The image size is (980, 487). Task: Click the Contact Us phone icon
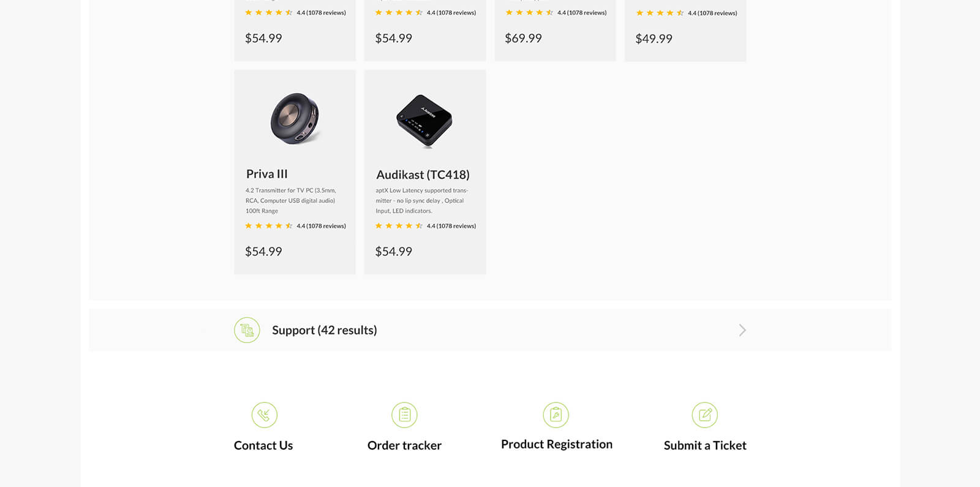coord(265,415)
